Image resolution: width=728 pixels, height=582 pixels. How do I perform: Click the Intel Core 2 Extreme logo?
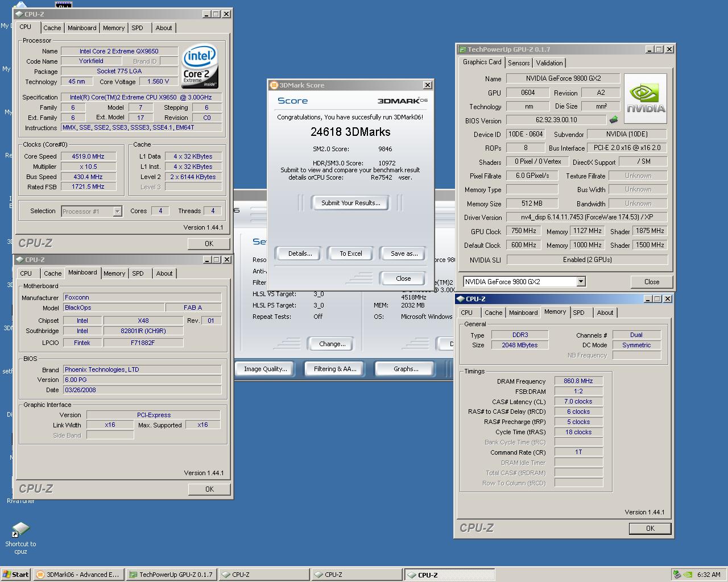click(x=200, y=66)
